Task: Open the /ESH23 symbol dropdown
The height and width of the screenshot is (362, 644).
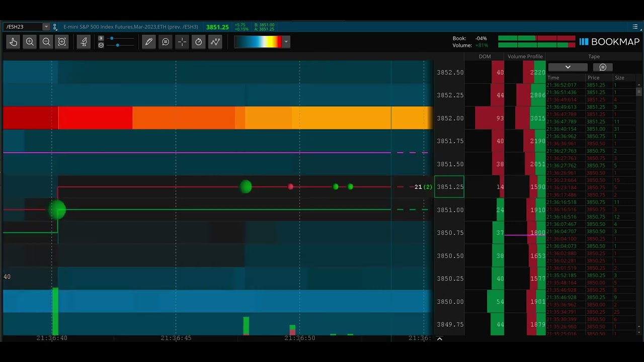Action: (x=46, y=27)
